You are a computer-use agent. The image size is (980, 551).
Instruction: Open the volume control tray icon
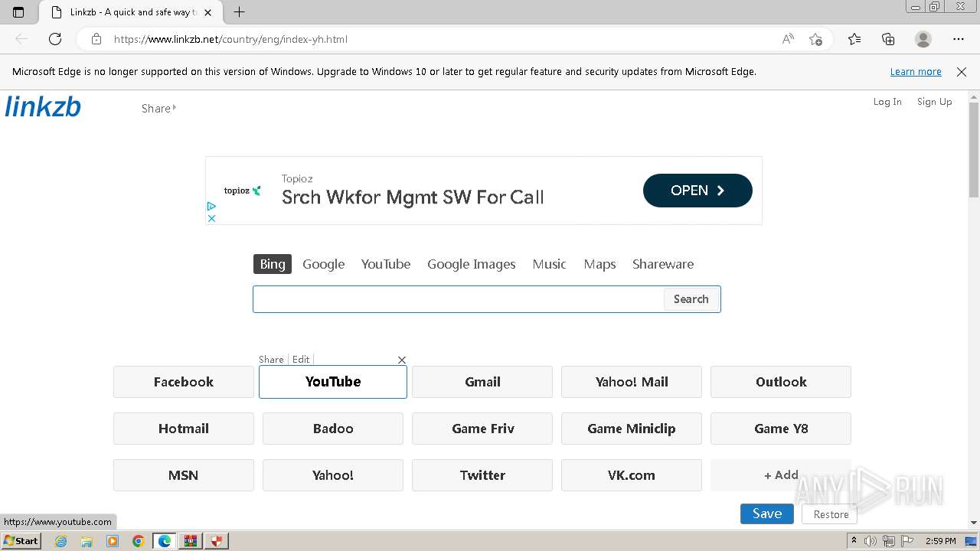(871, 541)
